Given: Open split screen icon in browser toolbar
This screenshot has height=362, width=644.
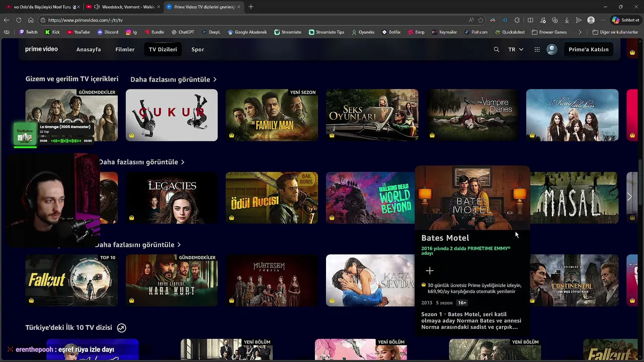Looking at the screenshot, I should (x=530, y=20).
